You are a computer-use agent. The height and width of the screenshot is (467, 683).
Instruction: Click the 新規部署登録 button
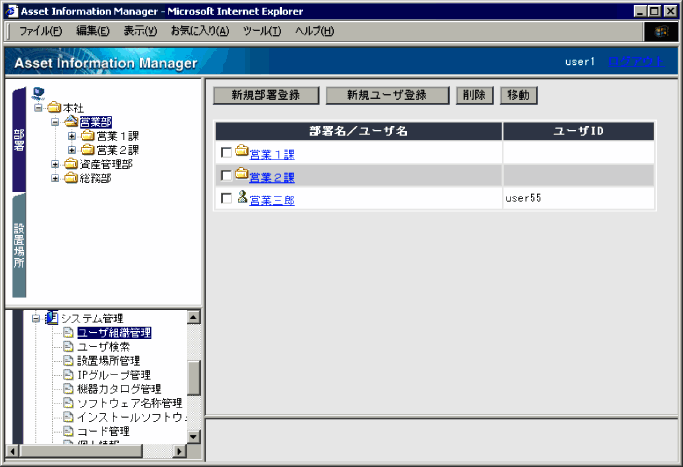pyautogui.click(x=266, y=95)
